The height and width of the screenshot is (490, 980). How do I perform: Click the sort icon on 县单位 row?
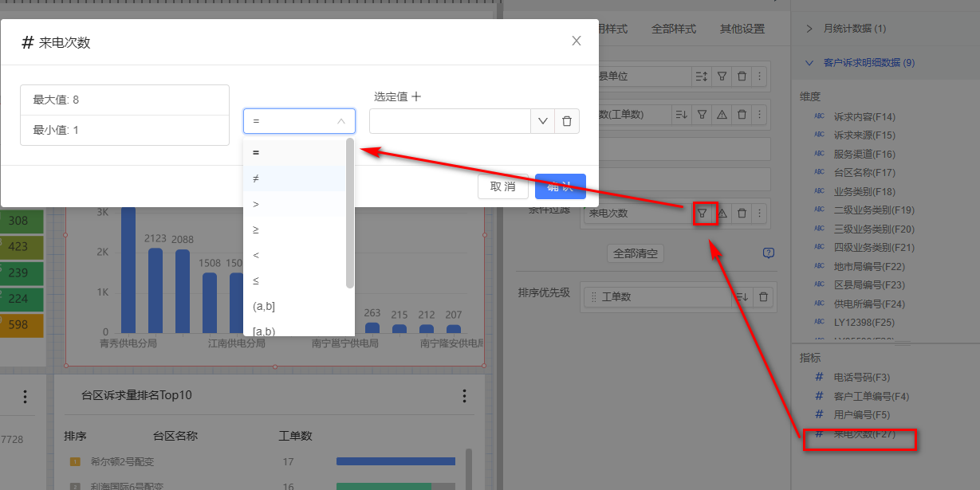[701, 76]
